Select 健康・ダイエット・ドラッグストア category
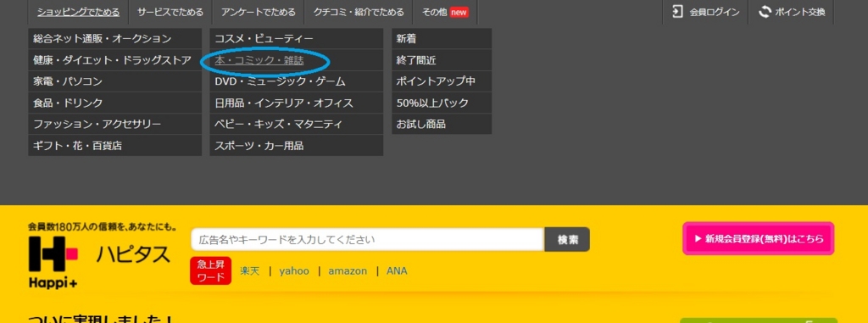This screenshot has width=868, height=323. pyautogui.click(x=115, y=60)
